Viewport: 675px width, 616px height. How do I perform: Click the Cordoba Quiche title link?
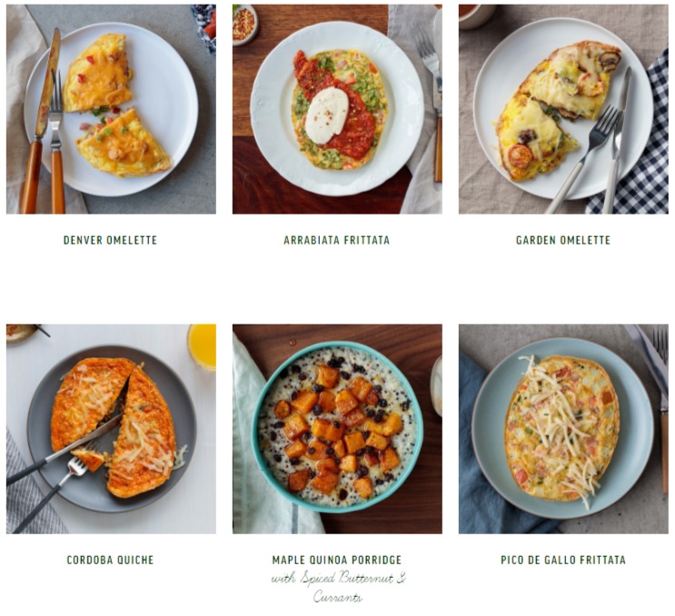[x=110, y=560]
